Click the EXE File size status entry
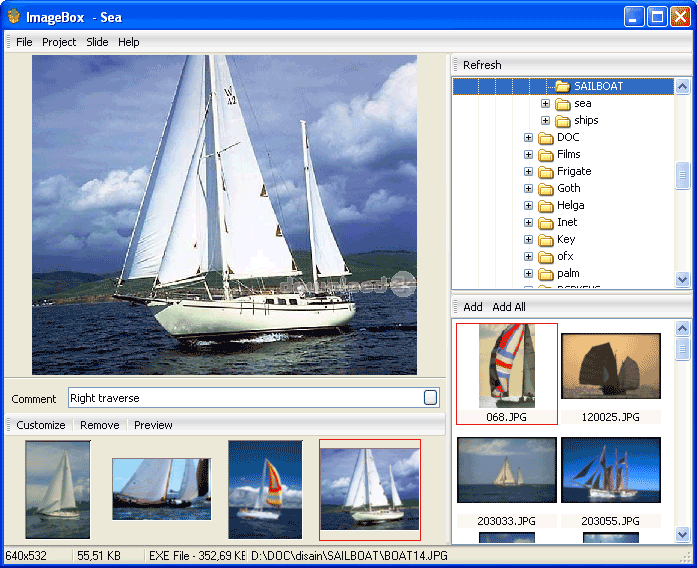The image size is (697, 568). click(x=197, y=556)
